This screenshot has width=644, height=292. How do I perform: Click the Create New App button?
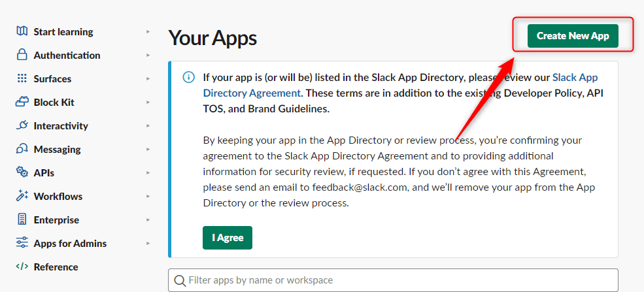pos(573,36)
